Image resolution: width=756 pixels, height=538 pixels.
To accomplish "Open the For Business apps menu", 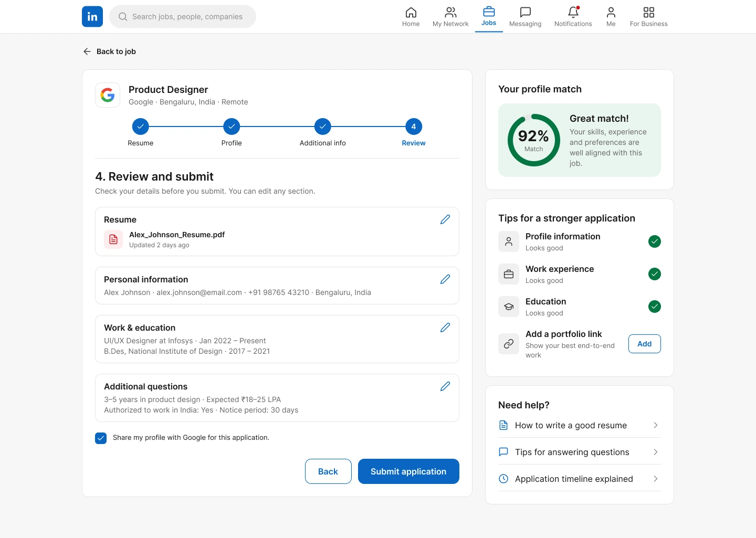I will (x=649, y=17).
